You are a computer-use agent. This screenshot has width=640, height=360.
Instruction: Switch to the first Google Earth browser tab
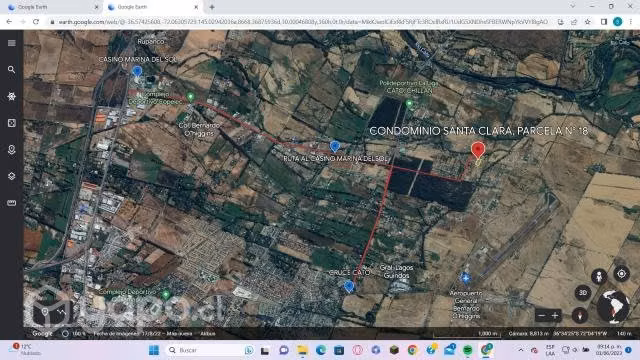coord(53,7)
